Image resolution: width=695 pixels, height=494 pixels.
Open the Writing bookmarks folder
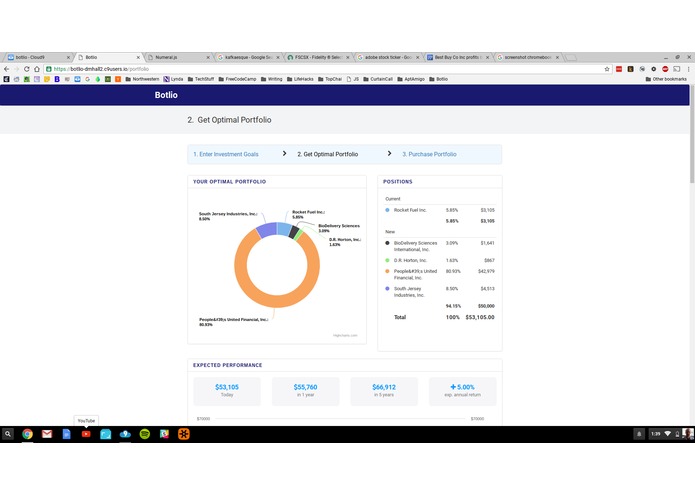(x=272, y=79)
